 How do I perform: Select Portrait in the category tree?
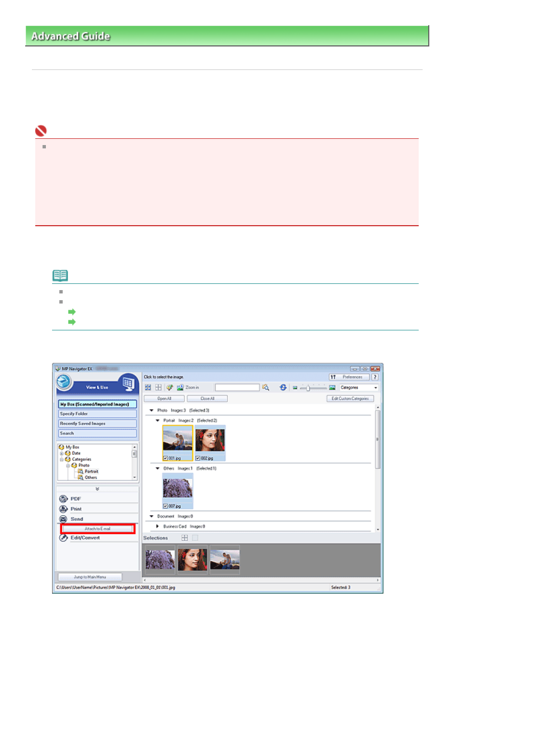(91, 472)
